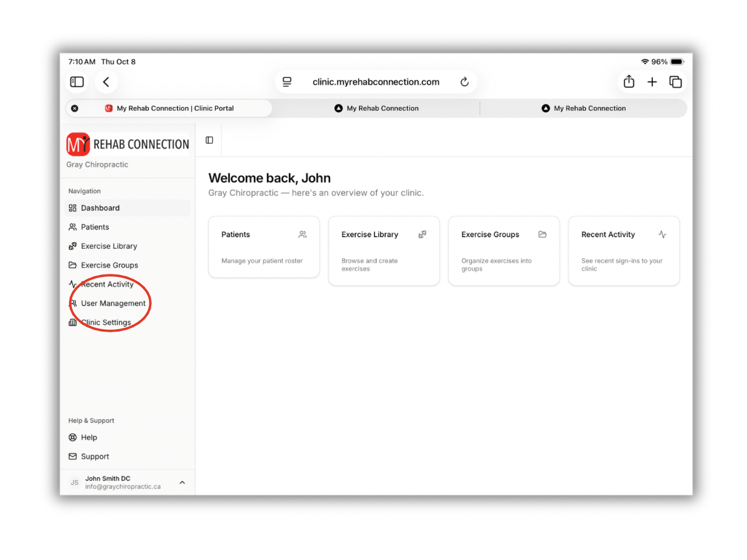Click the Help lifebuoy icon
747x560 pixels.
(x=73, y=437)
